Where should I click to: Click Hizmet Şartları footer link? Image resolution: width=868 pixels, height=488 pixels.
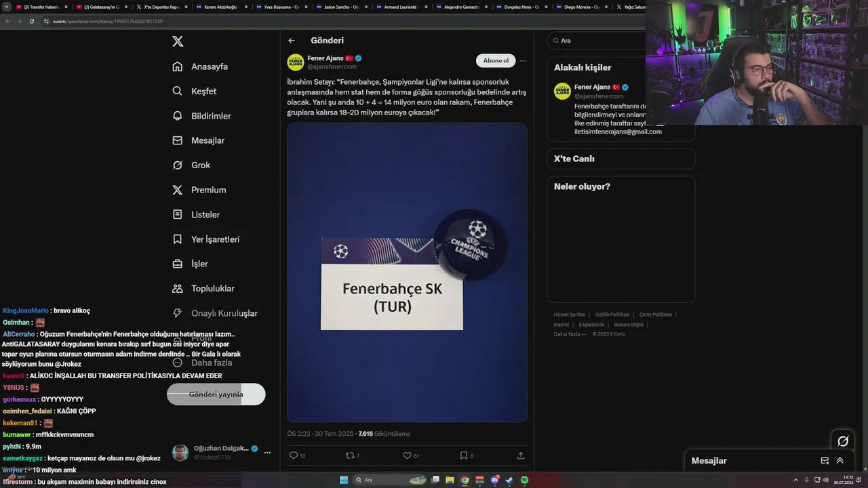coord(569,314)
